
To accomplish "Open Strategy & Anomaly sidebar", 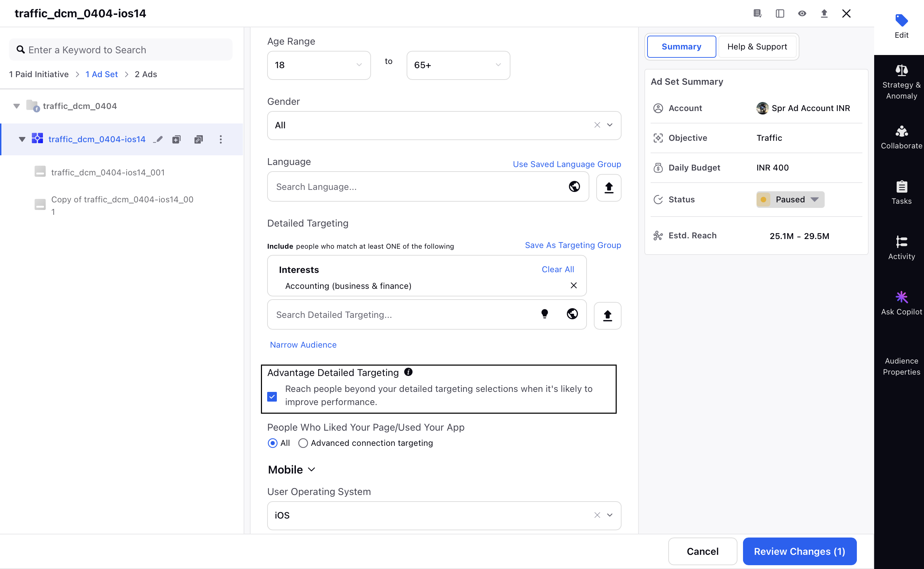I will pos(902,82).
